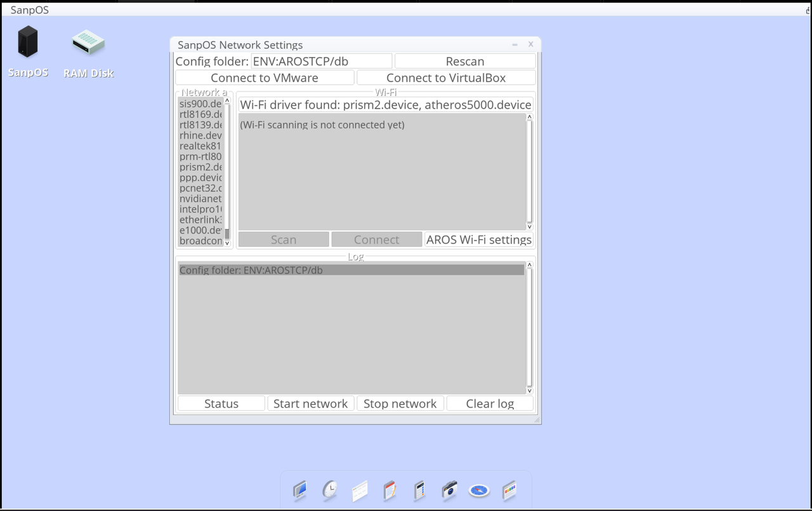Image resolution: width=812 pixels, height=511 pixels.
Task: Select ppp.device adapter entry
Action: (x=200, y=178)
